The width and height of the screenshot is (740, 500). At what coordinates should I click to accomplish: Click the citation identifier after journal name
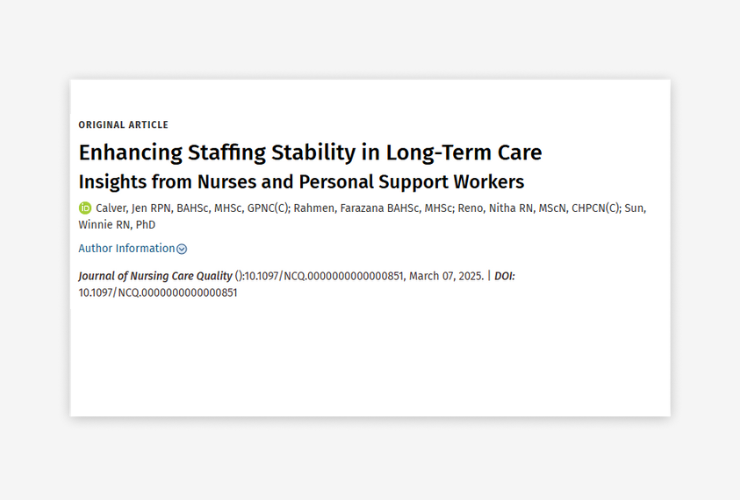[324, 276]
